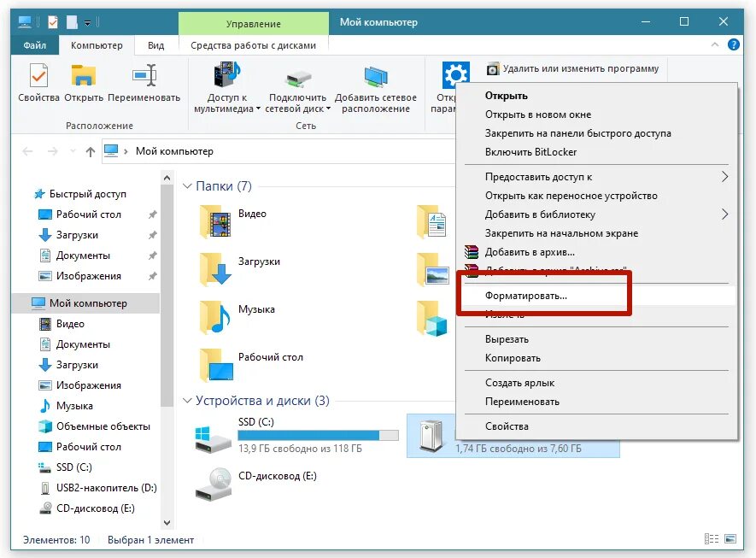
Task: Select Мой компьютер in the navigation pane
Action: pos(85,302)
